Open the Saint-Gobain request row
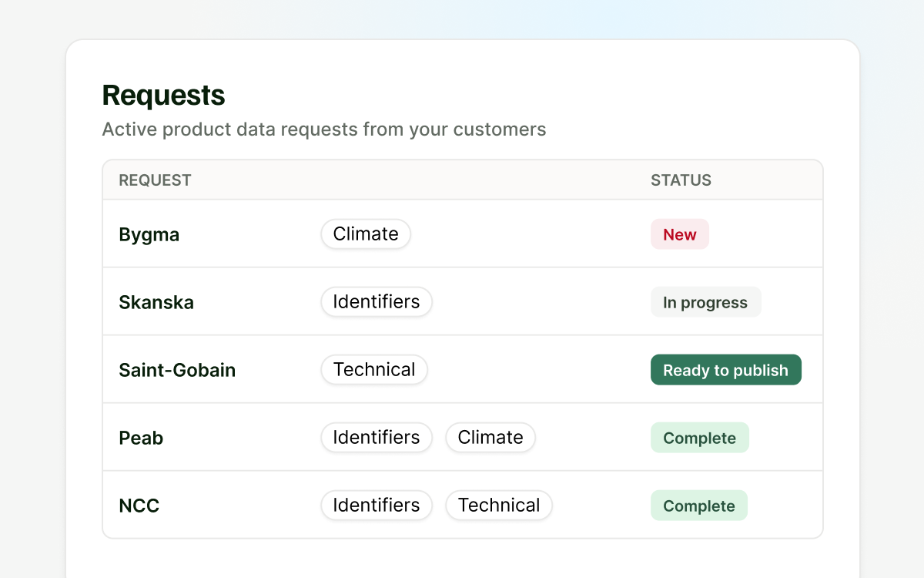924x578 pixels. click(463, 369)
